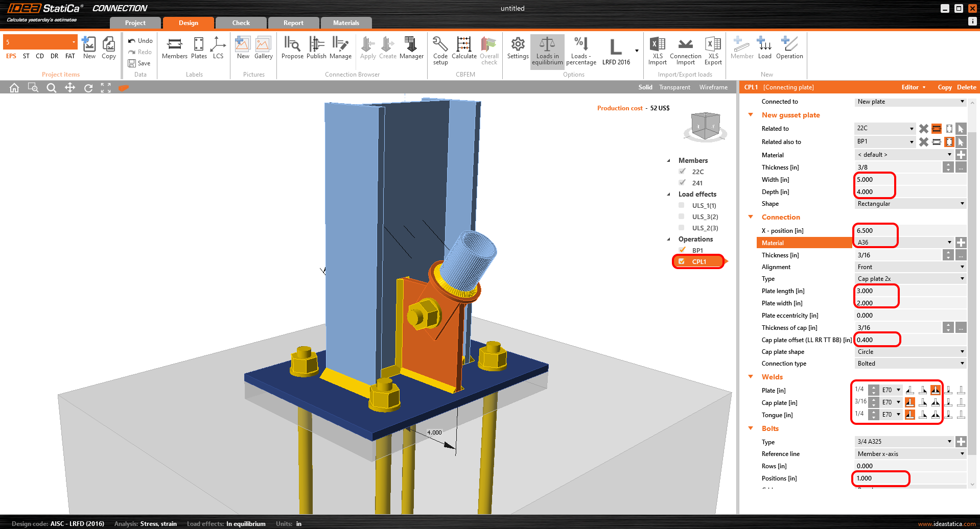The image size is (980, 529).
Task: Switch to the Report tab
Action: [x=294, y=22]
